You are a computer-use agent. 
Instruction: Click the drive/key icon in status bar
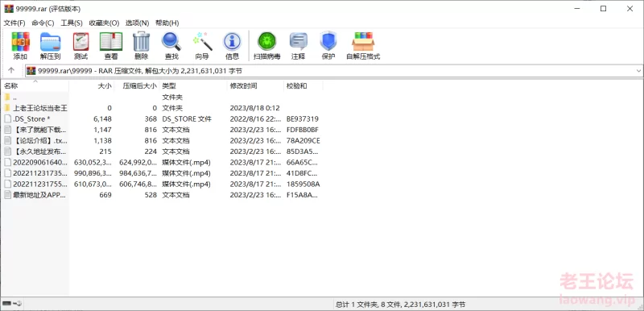pos(12,304)
